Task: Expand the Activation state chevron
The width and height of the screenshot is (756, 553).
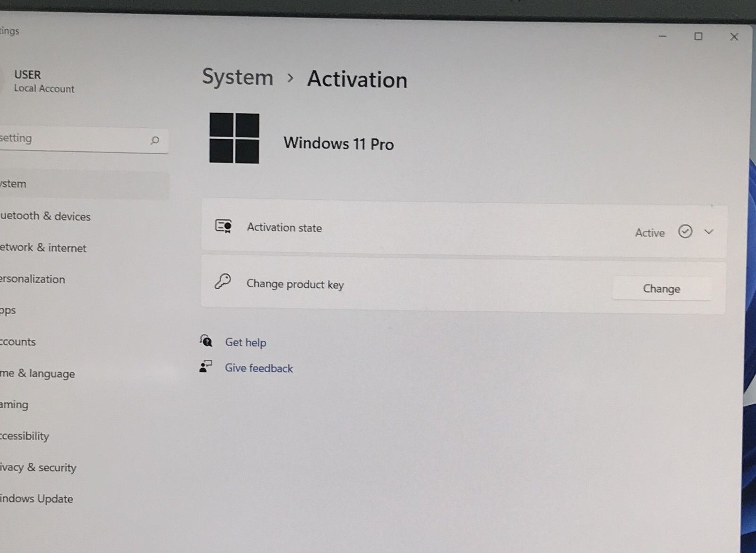Action: point(708,232)
